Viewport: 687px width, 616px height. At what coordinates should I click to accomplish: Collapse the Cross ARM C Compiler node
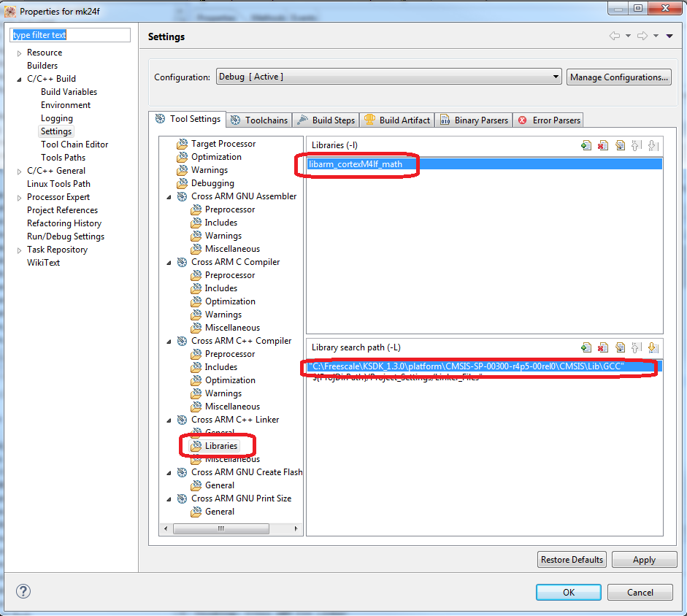coord(169,263)
